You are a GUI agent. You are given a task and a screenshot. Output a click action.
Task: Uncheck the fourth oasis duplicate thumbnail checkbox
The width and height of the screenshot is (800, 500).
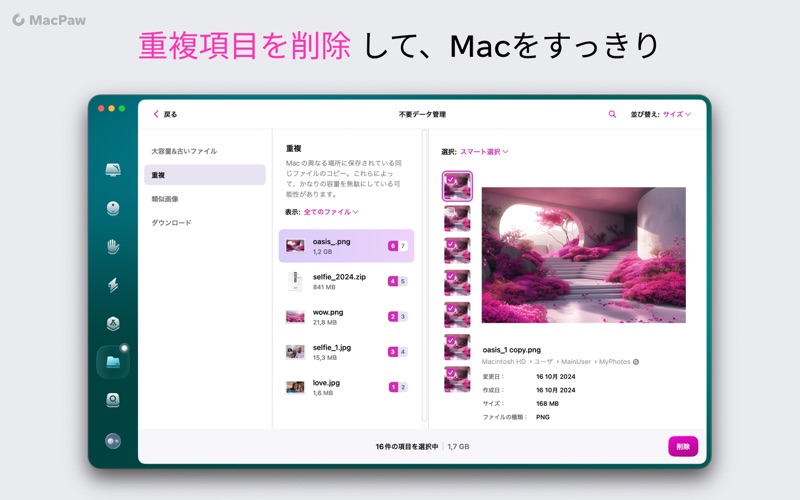click(x=450, y=276)
